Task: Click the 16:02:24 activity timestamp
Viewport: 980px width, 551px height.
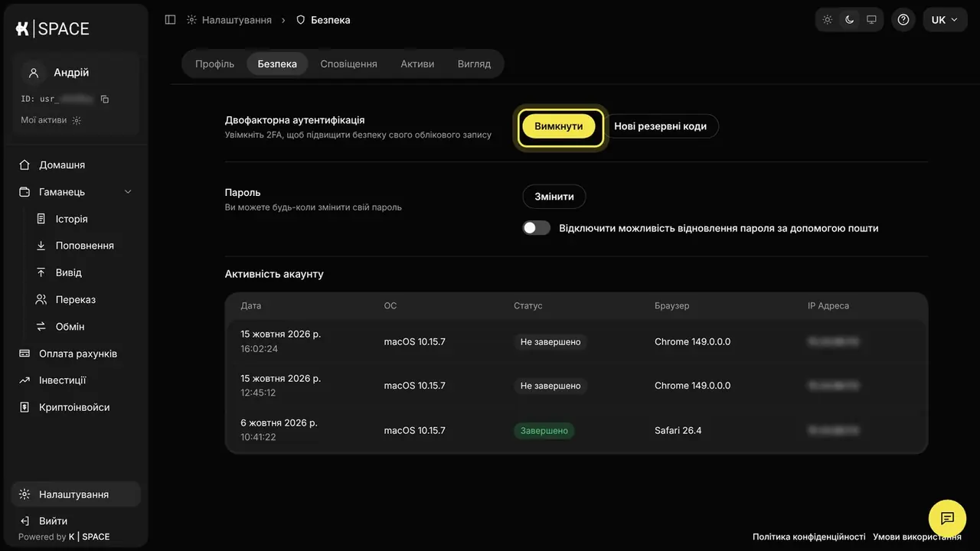Action: pyautogui.click(x=259, y=349)
